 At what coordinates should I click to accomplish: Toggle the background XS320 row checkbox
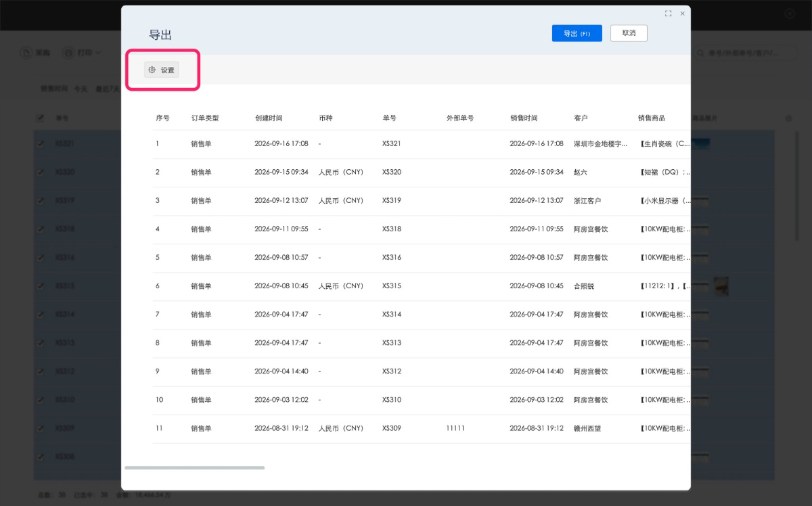[40, 172]
